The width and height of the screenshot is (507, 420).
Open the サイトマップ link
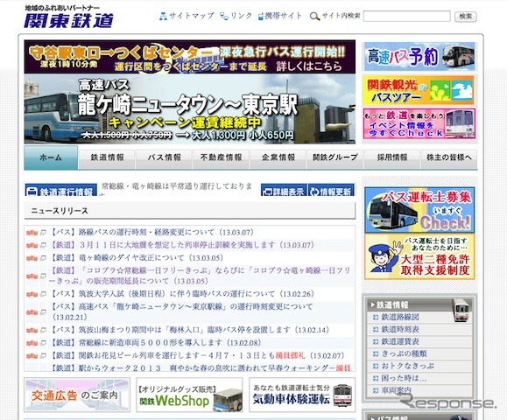[x=192, y=16]
